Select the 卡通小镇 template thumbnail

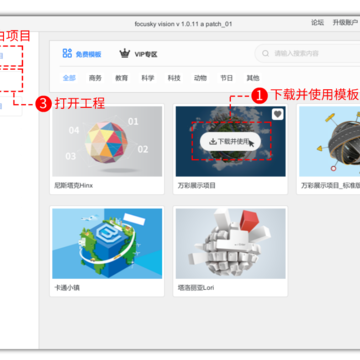(107, 243)
